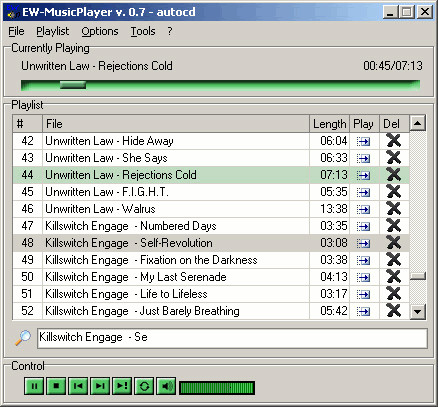
Task: Click the # column header
Action: pyautogui.click(x=28, y=124)
